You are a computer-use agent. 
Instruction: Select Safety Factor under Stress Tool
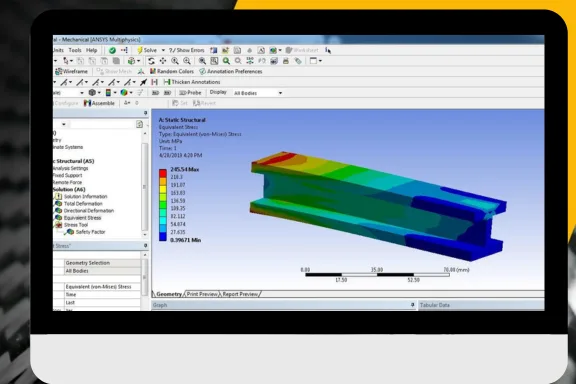pyautogui.click(x=90, y=232)
